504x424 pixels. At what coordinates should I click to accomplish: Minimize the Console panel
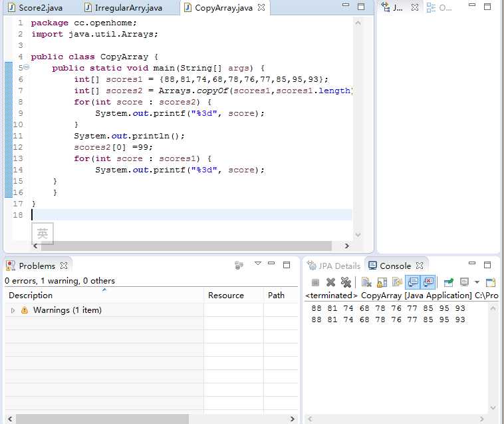472,263
